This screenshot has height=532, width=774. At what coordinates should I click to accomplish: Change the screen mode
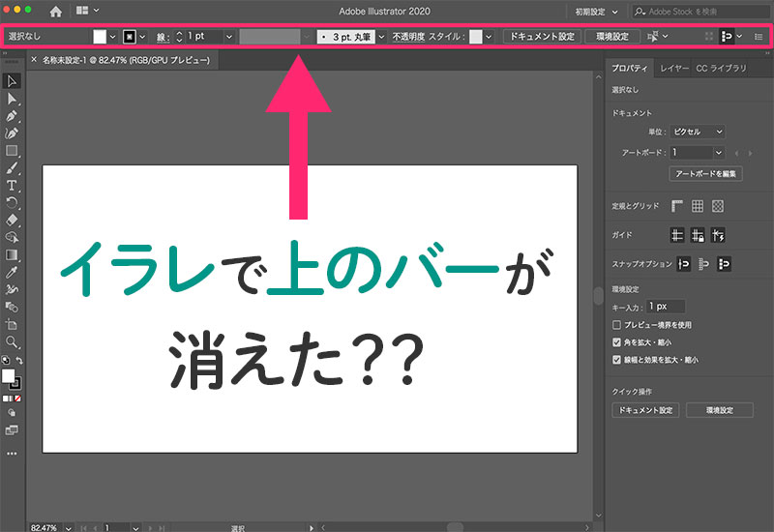click(x=12, y=430)
